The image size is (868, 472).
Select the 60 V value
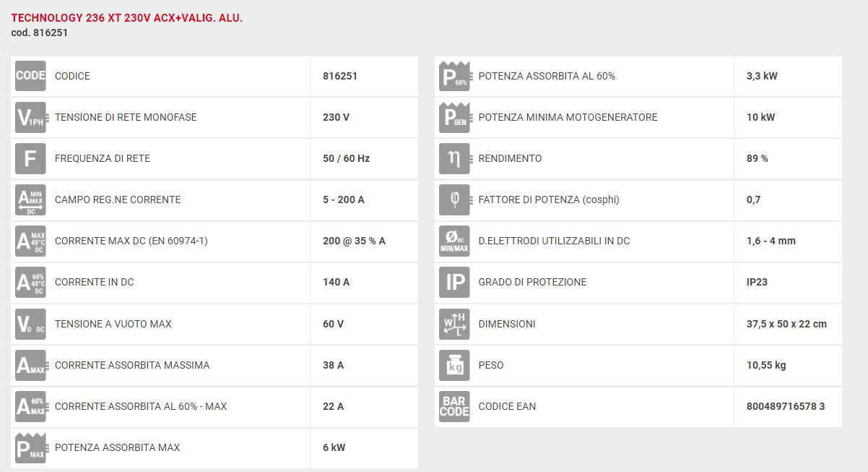coord(333,324)
